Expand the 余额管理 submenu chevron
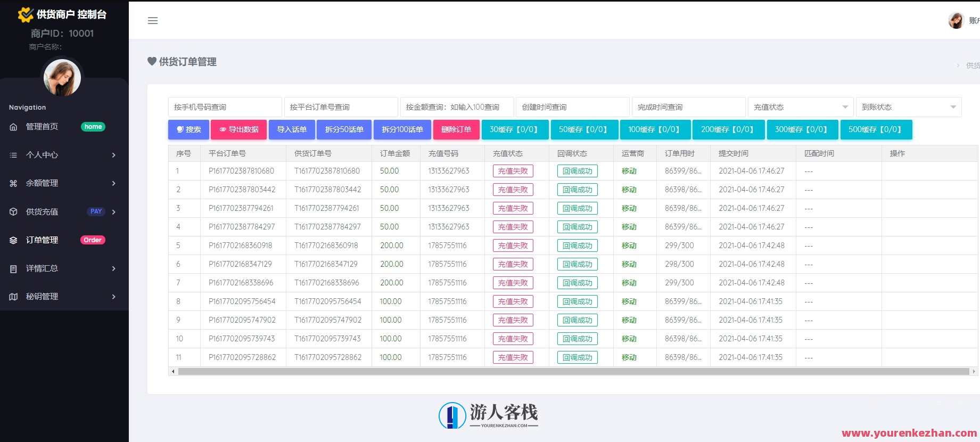Screen dimensions: 980x442 113,183
